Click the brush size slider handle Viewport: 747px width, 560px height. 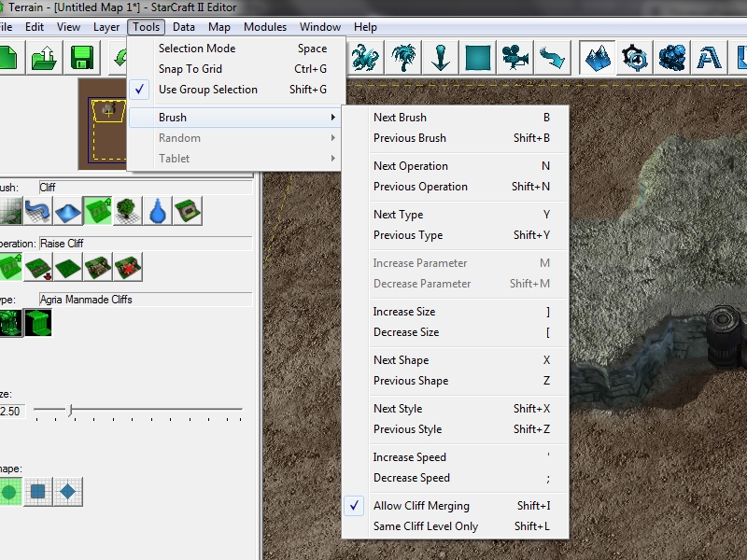point(69,410)
